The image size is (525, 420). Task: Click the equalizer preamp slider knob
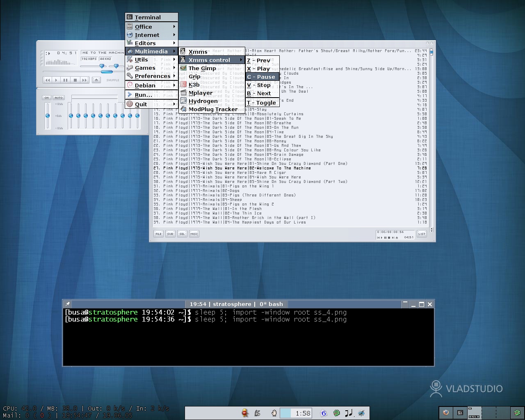point(48,116)
